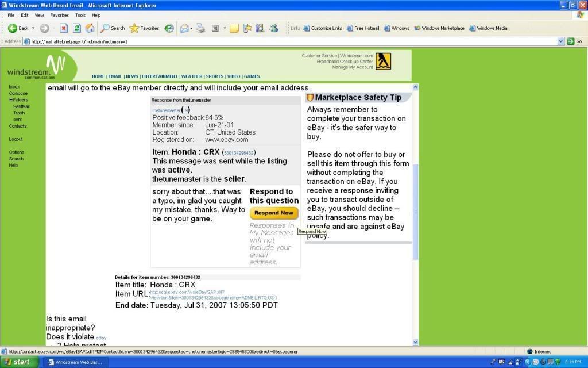
Task: Click the yellow Respond Now button
Action: pos(274,213)
